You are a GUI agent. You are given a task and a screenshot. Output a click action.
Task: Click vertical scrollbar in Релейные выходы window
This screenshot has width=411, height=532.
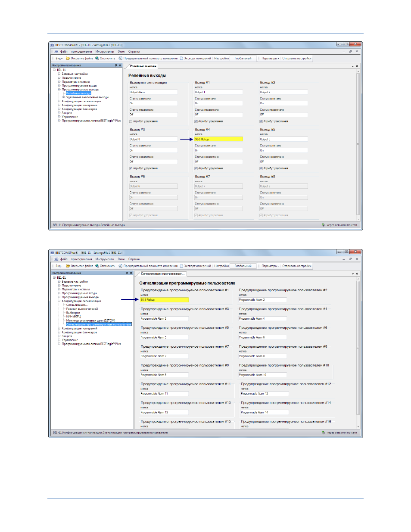[x=358, y=145]
